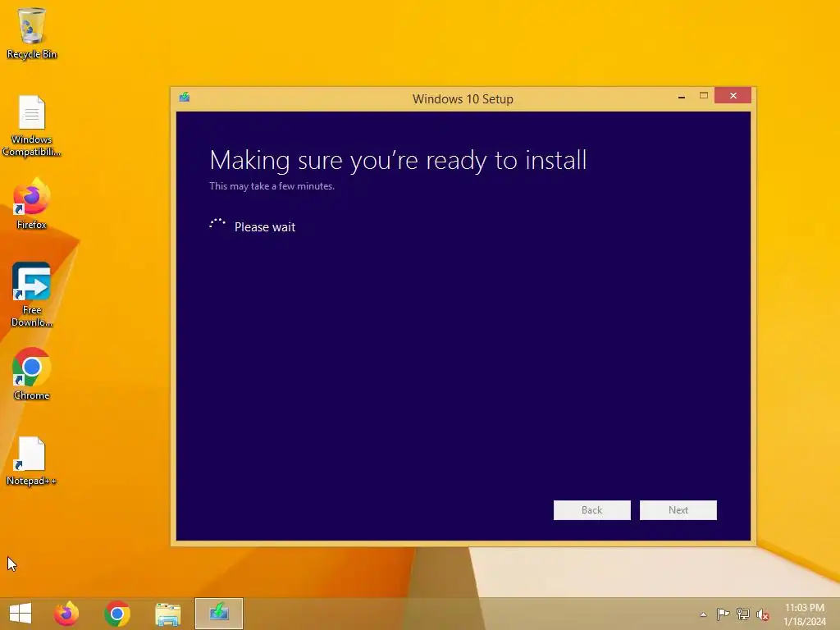Image resolution: width=840 pixels, height=630 pixels.
Task: Open the taskbar clock showing 11:03 PM
Action: coord(805,614)
